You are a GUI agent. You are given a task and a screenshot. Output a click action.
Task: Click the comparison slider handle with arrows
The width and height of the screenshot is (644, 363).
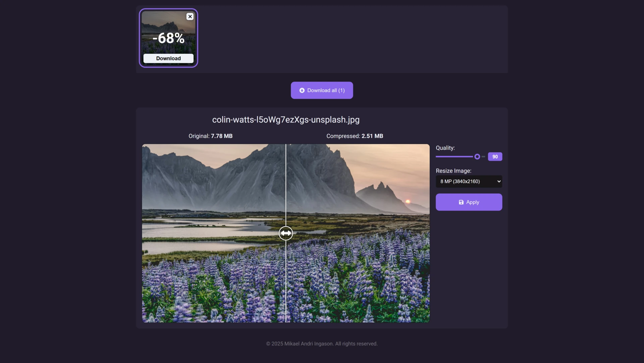coord(286,233)
